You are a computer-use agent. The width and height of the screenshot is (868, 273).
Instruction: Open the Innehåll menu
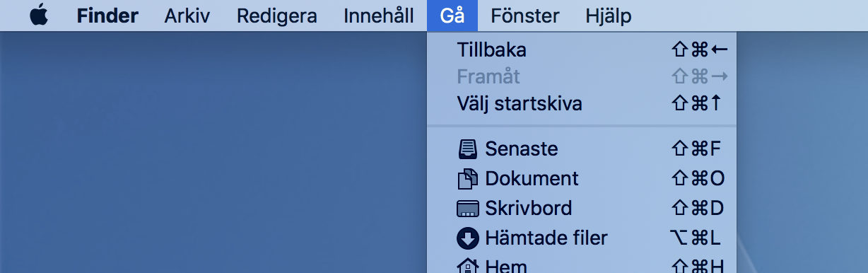pos(379,16)
